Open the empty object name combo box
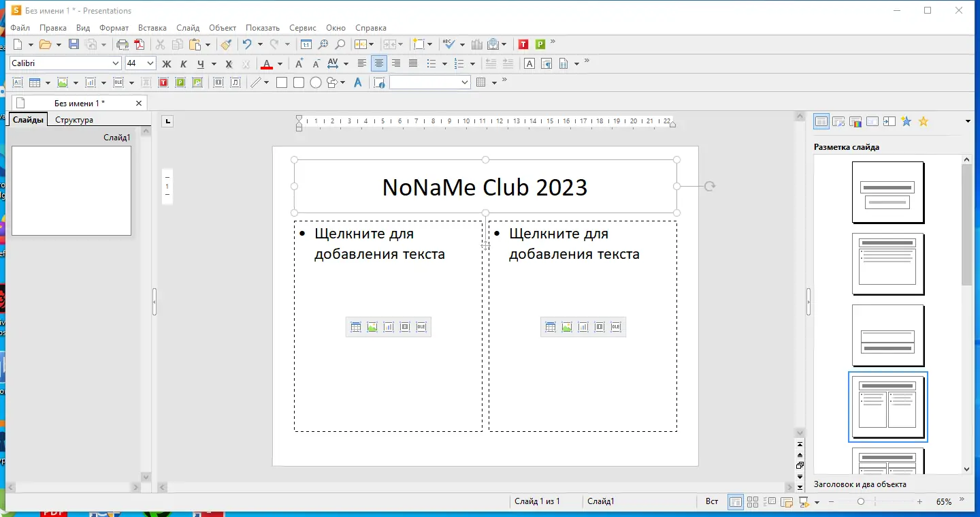 pyautogui.click(x=429, y=82)
